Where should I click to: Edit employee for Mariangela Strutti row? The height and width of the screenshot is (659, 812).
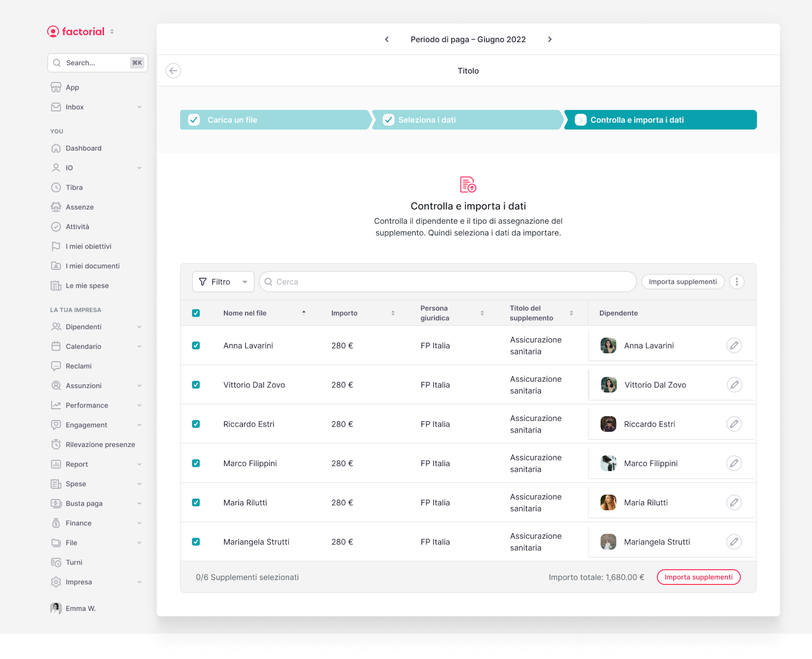(x=734, y=542)
